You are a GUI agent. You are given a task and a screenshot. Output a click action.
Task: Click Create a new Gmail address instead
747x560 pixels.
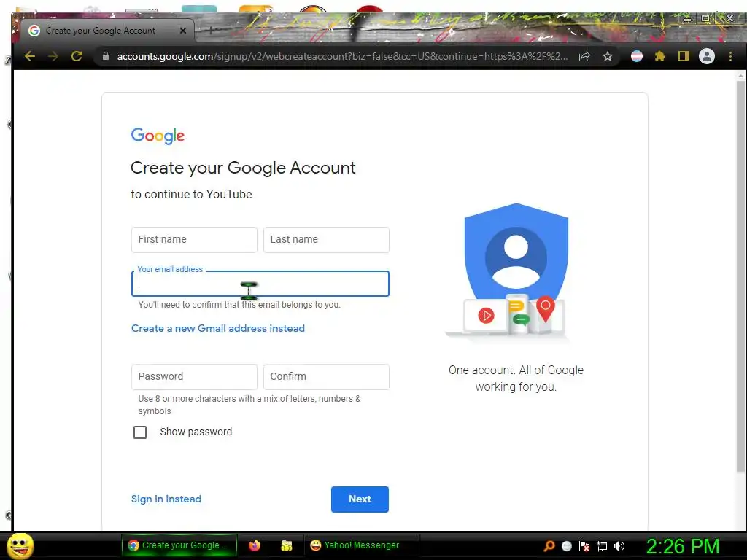[217, 328]
